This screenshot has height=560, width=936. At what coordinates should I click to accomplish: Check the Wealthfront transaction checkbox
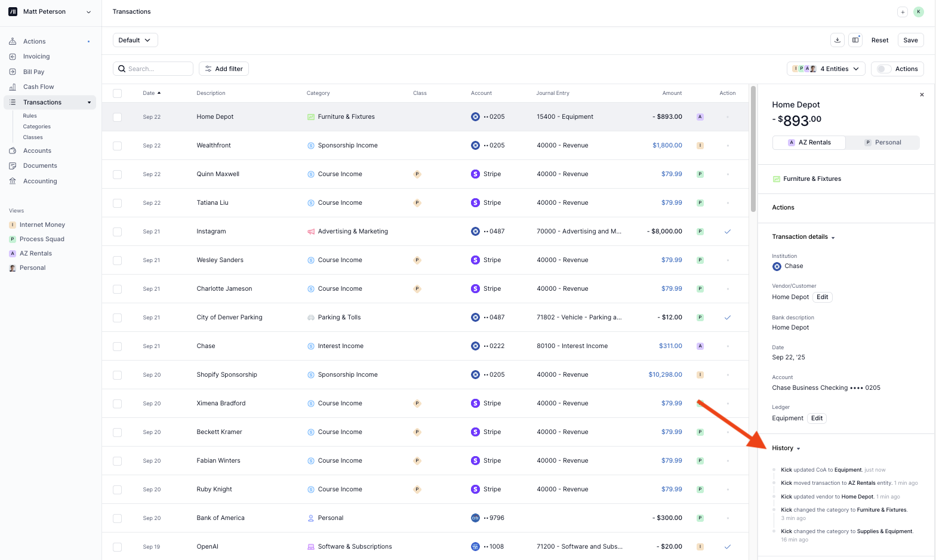(118, 146)
